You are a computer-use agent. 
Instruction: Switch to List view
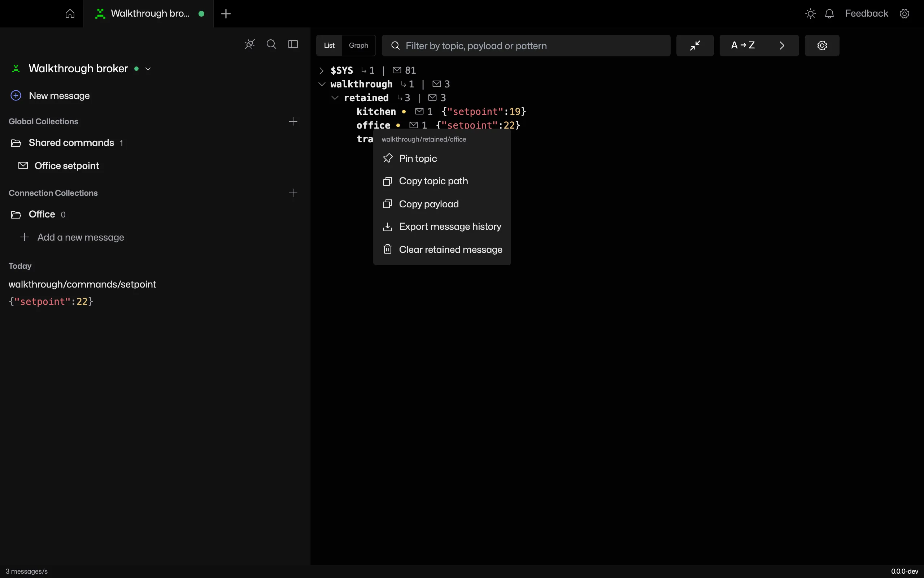pos(329,46)
